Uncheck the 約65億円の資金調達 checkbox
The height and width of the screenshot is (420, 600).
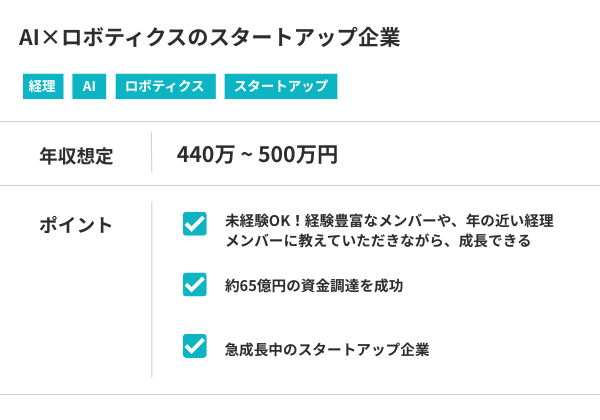195,285
